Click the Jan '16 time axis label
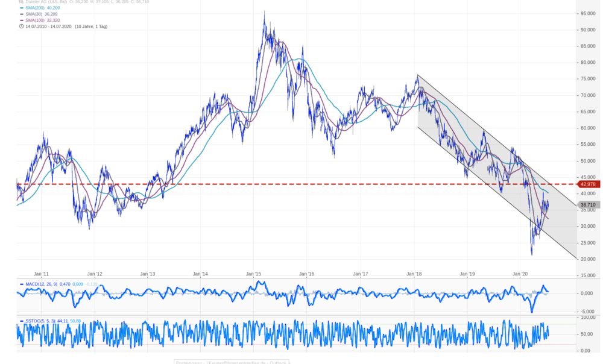The width and height of the screenshot is (603, 364). pyautogui.click(x=306, y=274)
